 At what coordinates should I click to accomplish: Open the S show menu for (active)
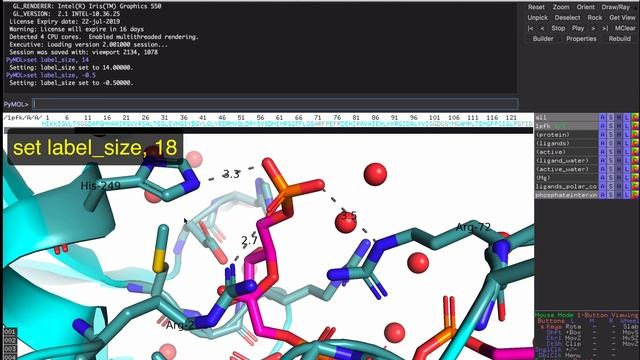click(611, 152)
